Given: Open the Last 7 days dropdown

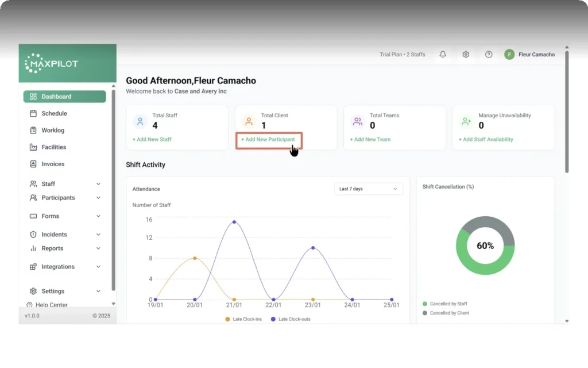Looking at the screenshot, I should point(369,189).
